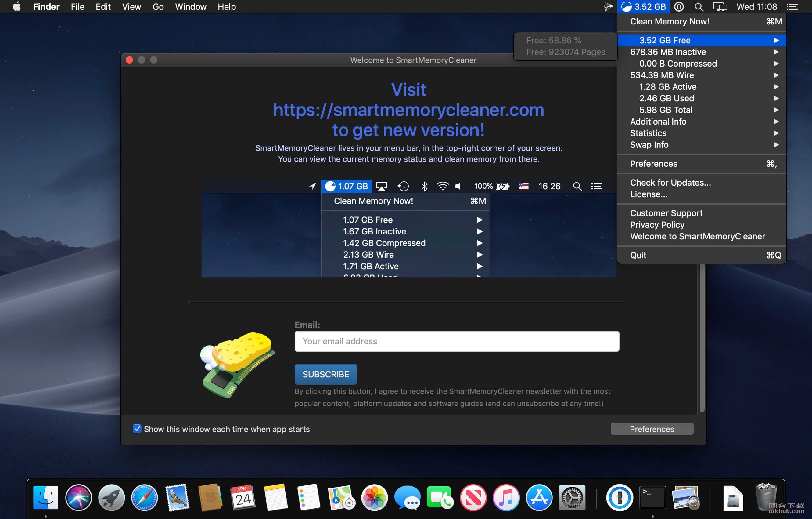This screenshot has height=519, width=812.
Task: Open FaceTime icon in Dock
Action: coord(440,497)
